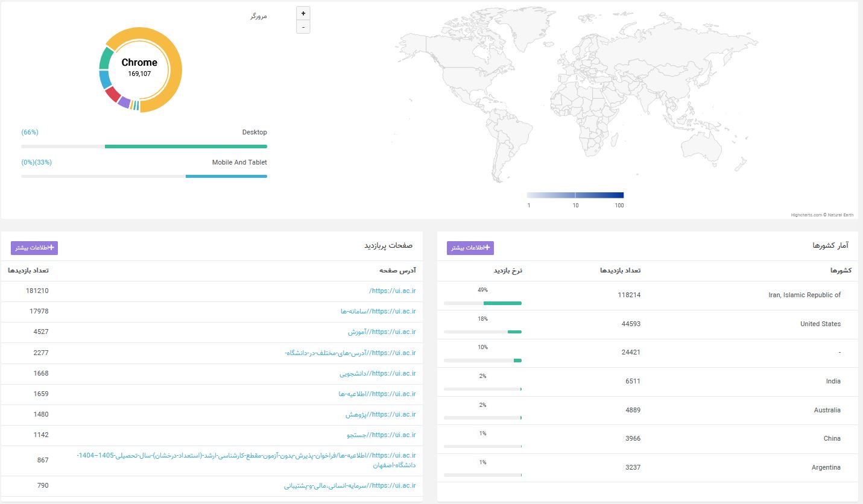Zoom in on the world map
Image resolution: width=863 pixels, height=504 pixels.
coord(303,13)
